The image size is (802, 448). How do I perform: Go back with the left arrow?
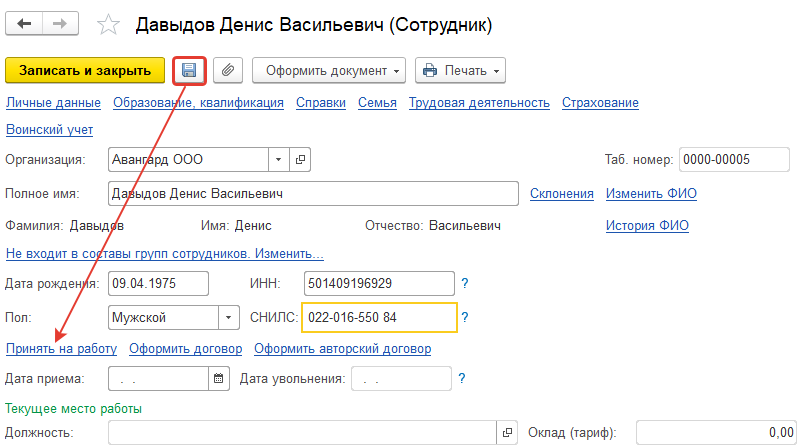[25, 23]
